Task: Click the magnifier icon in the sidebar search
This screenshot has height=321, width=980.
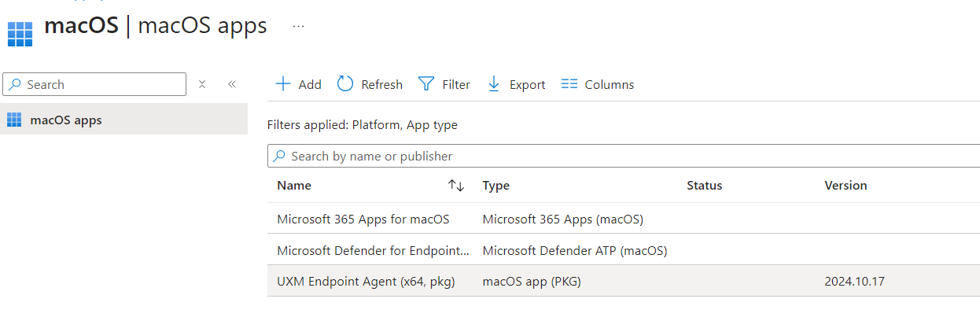Action: [x=16, y=84]
